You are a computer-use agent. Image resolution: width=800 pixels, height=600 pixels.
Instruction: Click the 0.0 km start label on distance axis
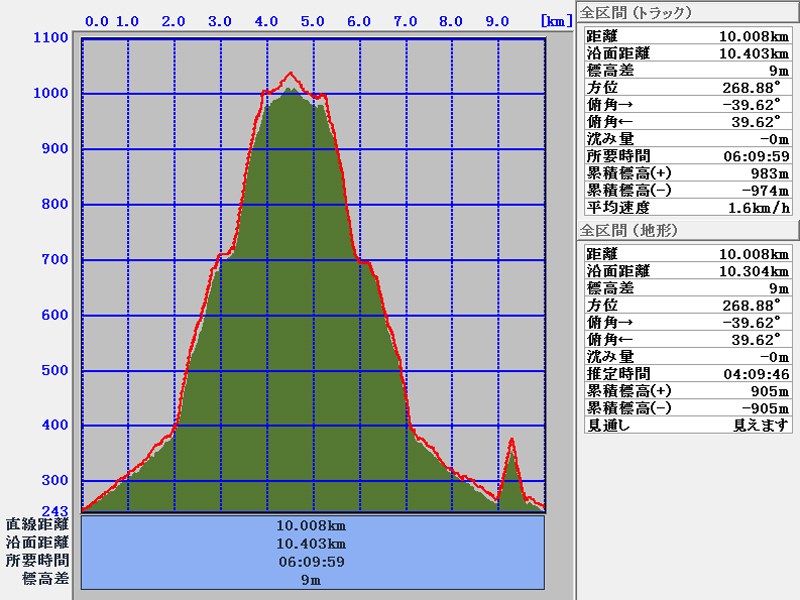pyautogui.click(x=97, y=21)
